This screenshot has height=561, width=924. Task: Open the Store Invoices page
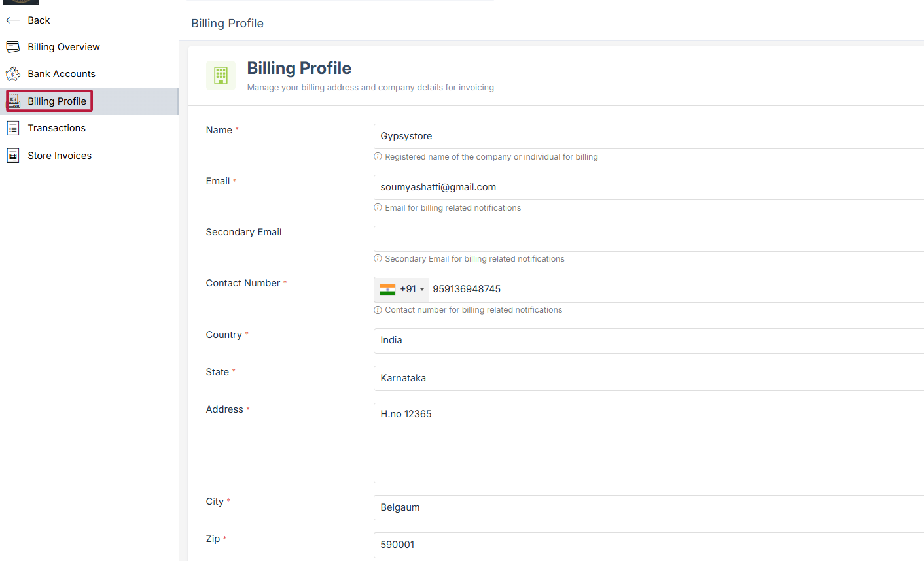tap(60, 156)
